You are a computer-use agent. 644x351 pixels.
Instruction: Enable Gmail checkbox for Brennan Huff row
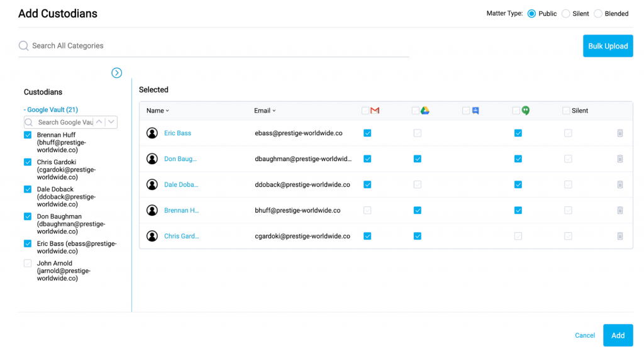[x=367, y=210]
